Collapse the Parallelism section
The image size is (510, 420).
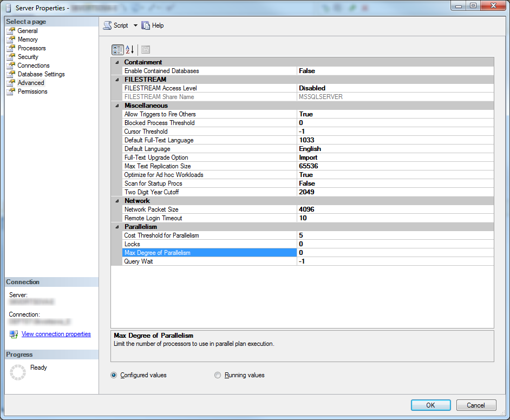click(x=117, y=227)
